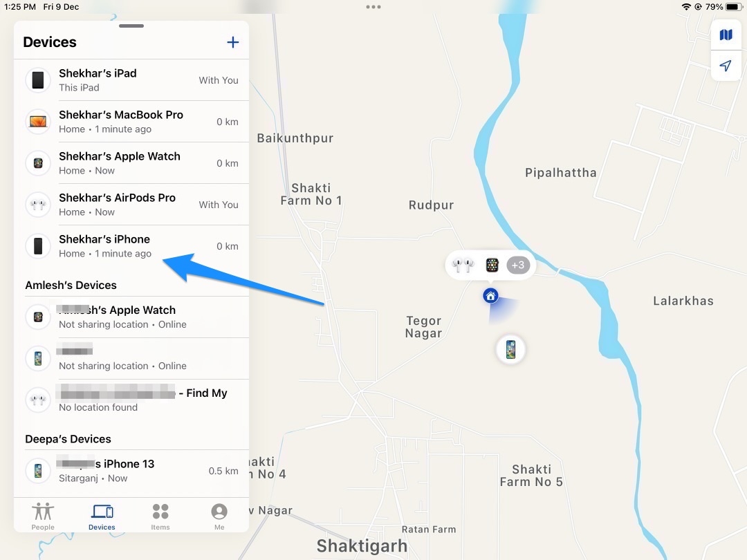Select Shekhar's AirPods Pro entry
Image resolution: width=747 pixels, height=560 pixels.
pyautogui.click(x=131, y=205)
